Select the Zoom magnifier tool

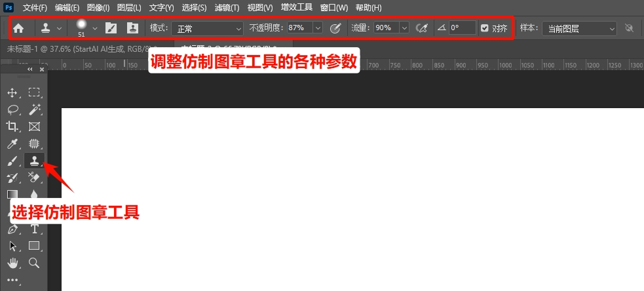coord(34,263)
